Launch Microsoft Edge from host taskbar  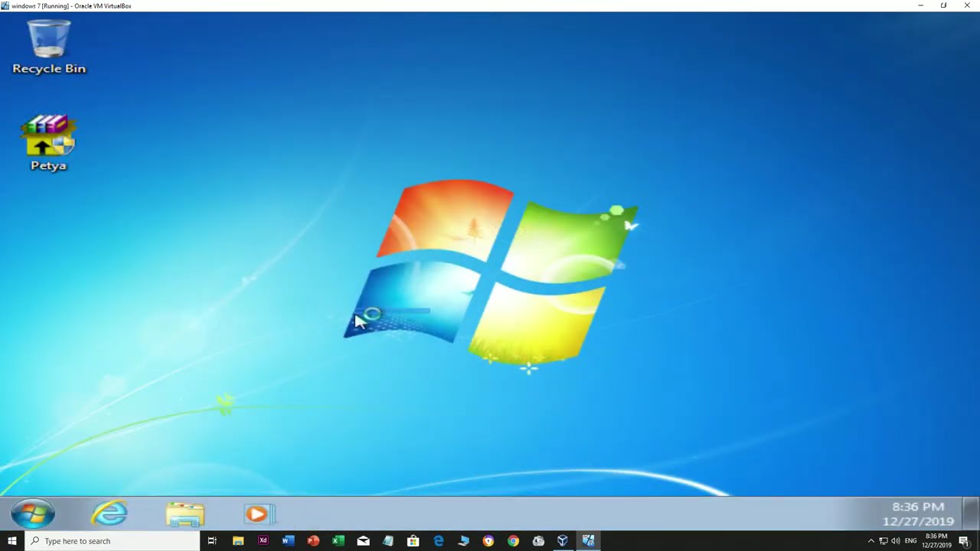pos(438,541)
